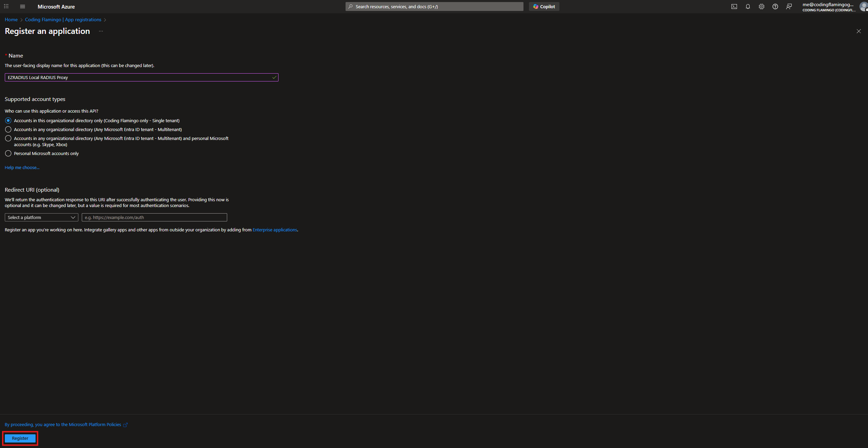Viewport: 868px width, 448px height.
Task: Click the Supported account types heading
Action: [35, 99]
